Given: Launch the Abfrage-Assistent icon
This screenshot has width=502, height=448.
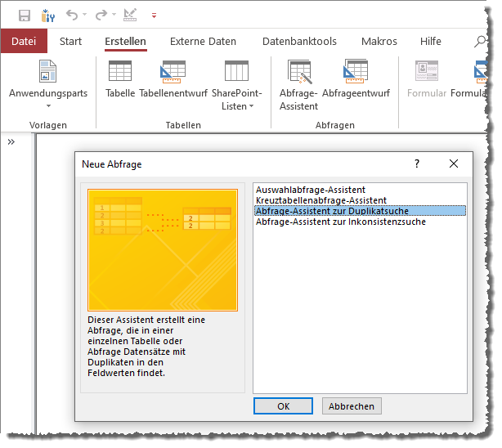Looking at the screenshot, I should 298,86.
